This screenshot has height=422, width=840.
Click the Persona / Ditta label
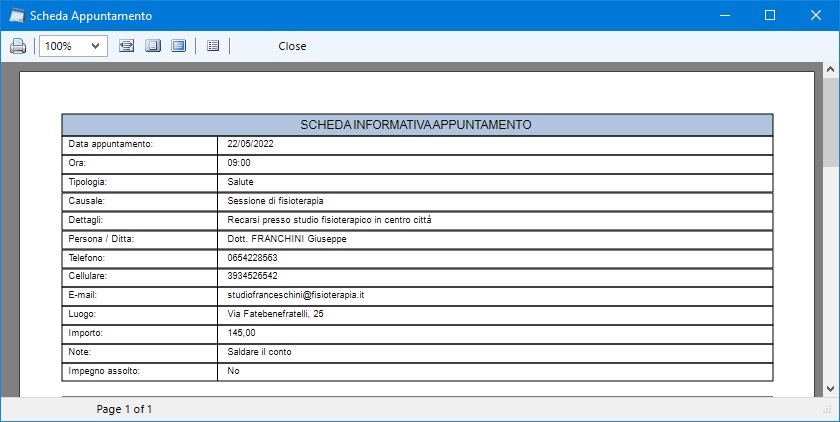(x=101, y=239)
